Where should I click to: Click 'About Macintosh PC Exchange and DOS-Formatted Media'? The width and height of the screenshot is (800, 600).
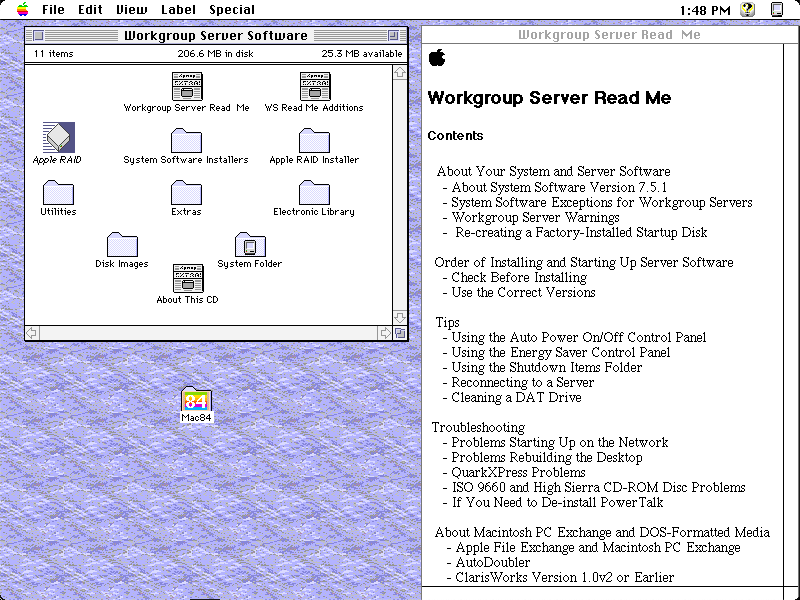coord(602,532)
